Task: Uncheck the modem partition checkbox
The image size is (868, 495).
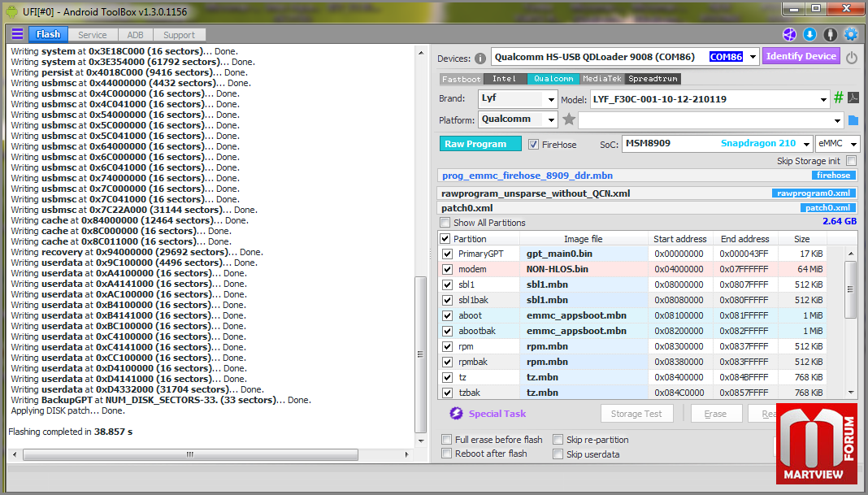Action: pos(447,270)
